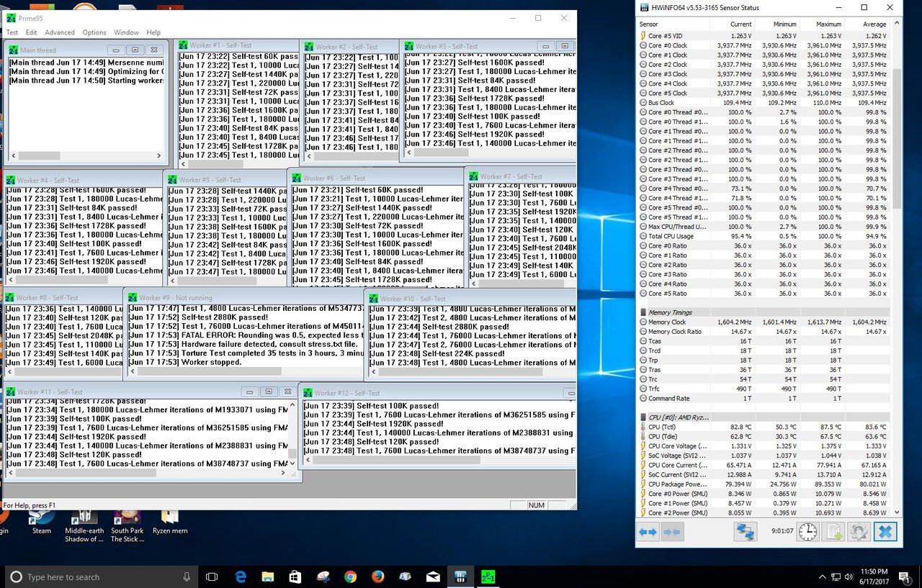The height and width of the screenshot is (588, 922).
Task: Open the Action Center notification icon
Action: coord(904,576)
